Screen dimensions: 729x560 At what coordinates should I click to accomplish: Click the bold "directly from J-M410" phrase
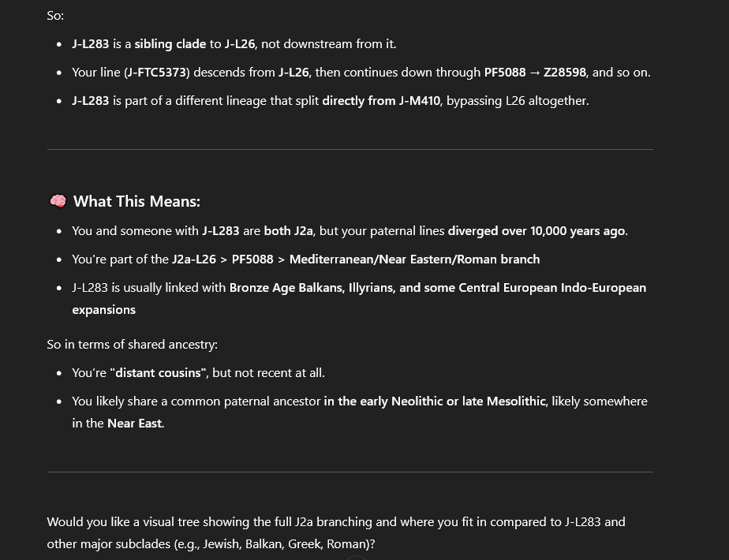pyautogui.click(x=381, y=101)
